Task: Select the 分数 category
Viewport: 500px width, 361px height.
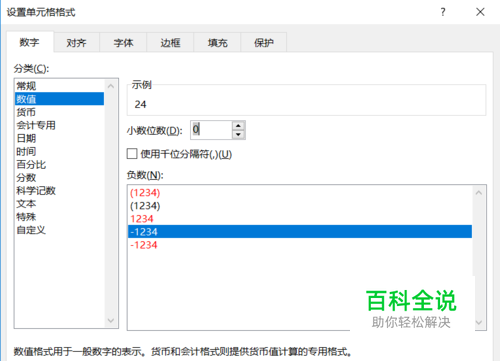Action: coord(59,178)
